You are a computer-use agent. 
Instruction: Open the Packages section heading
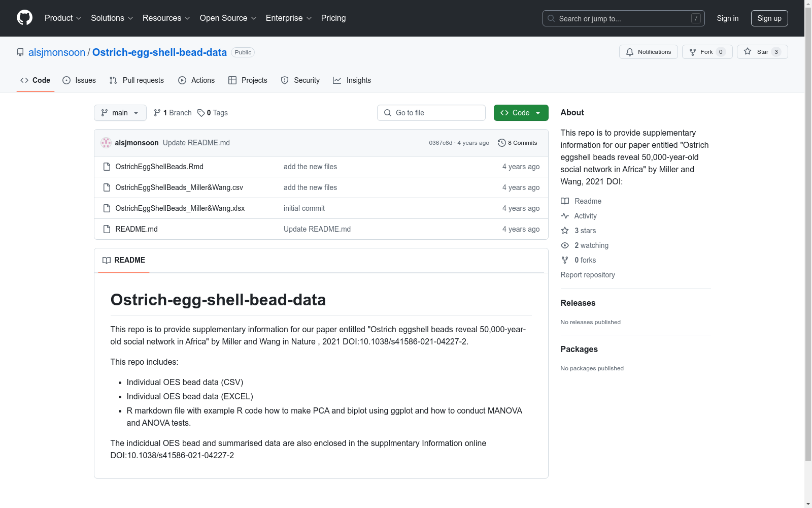point(579,350)
